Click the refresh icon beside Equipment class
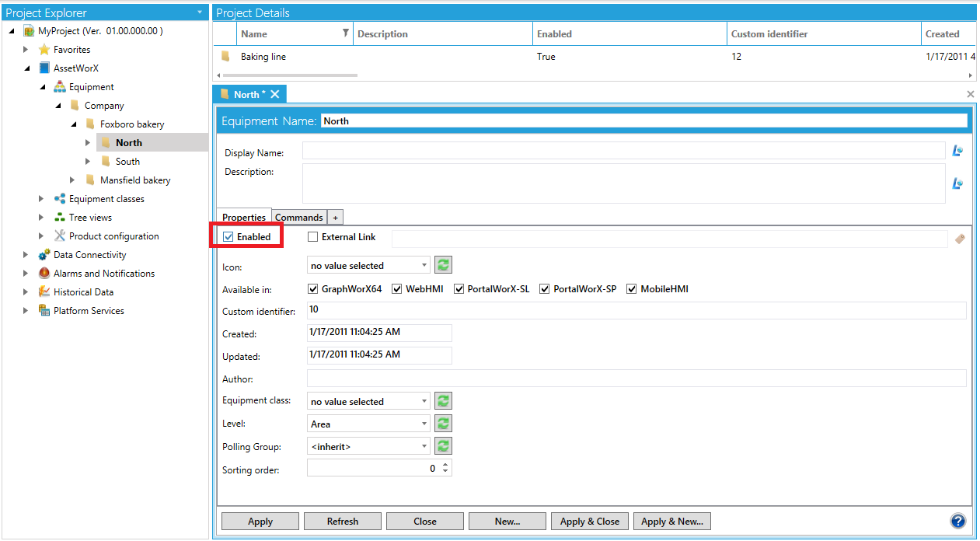This screenshot has width=980, height=541. coord(443,401)
